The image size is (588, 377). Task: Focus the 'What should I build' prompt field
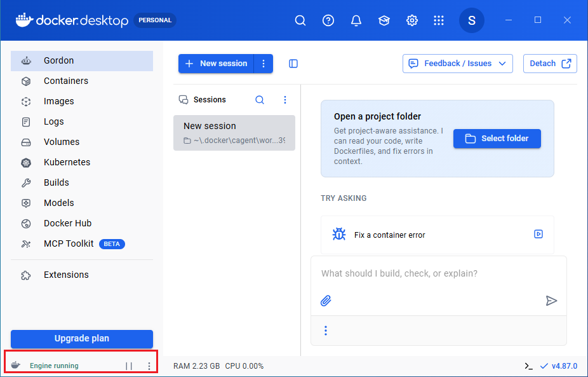[x=438, y=273]
